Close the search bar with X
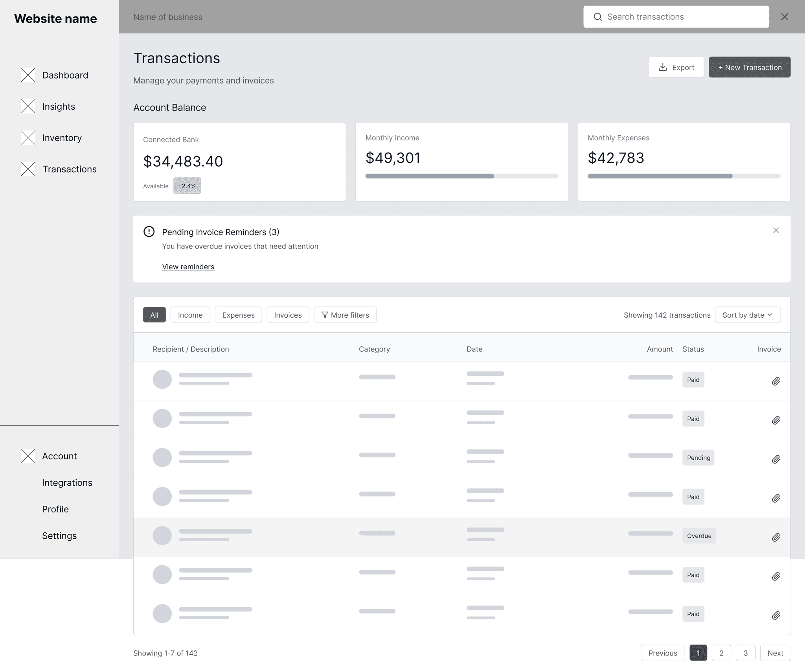Viewport: 805px width, 672px height. tap(785, 17)
